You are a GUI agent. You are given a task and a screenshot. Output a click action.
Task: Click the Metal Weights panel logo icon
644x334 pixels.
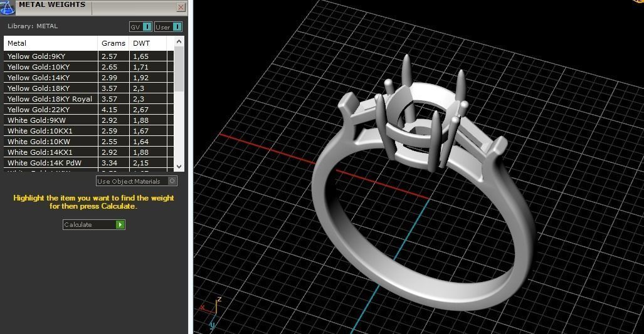[8, 8]
